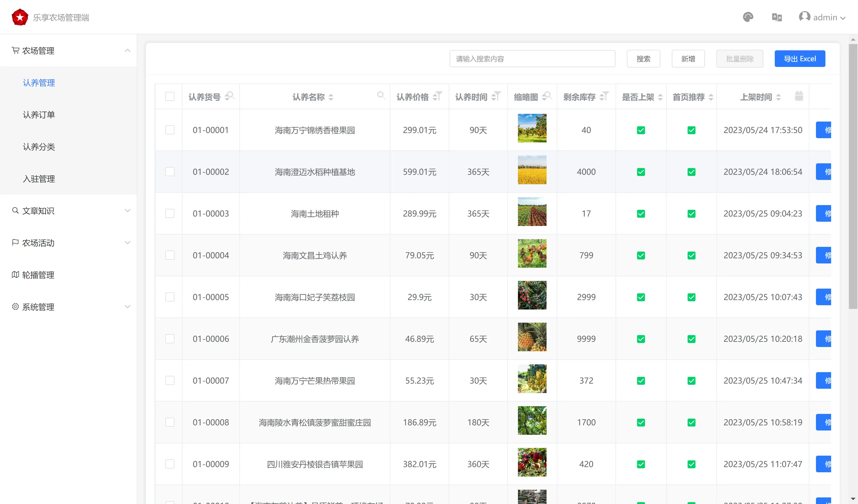Click 是否上架 green check for 01-00004

coord(641,255)
